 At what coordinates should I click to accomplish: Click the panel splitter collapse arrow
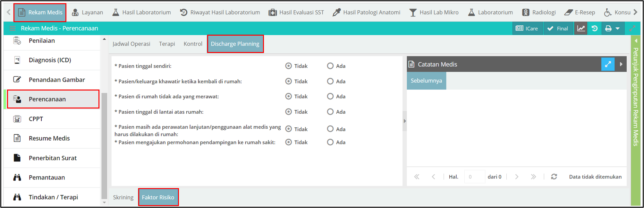405,121
